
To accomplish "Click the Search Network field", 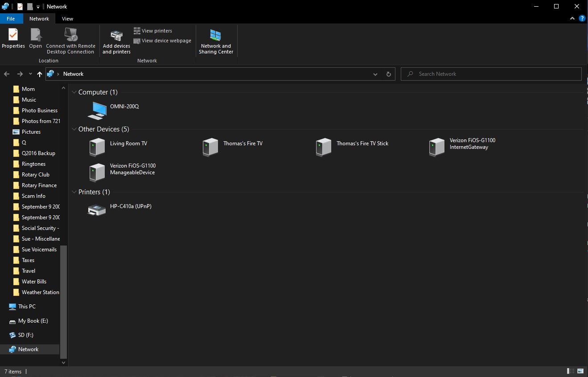I will coord(491,74).
